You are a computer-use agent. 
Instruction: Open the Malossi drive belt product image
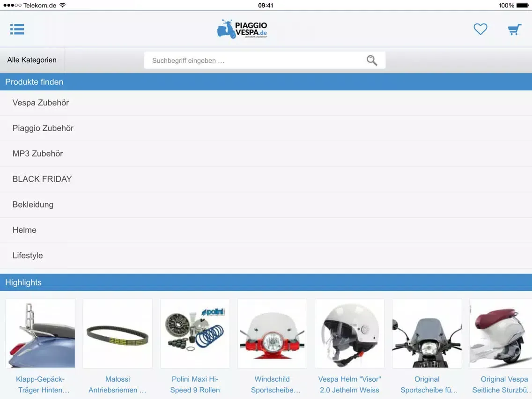pos(118,333)
